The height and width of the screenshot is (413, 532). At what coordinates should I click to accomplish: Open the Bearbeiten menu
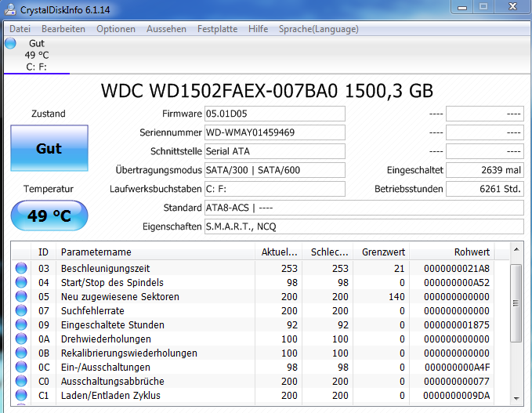63,29
